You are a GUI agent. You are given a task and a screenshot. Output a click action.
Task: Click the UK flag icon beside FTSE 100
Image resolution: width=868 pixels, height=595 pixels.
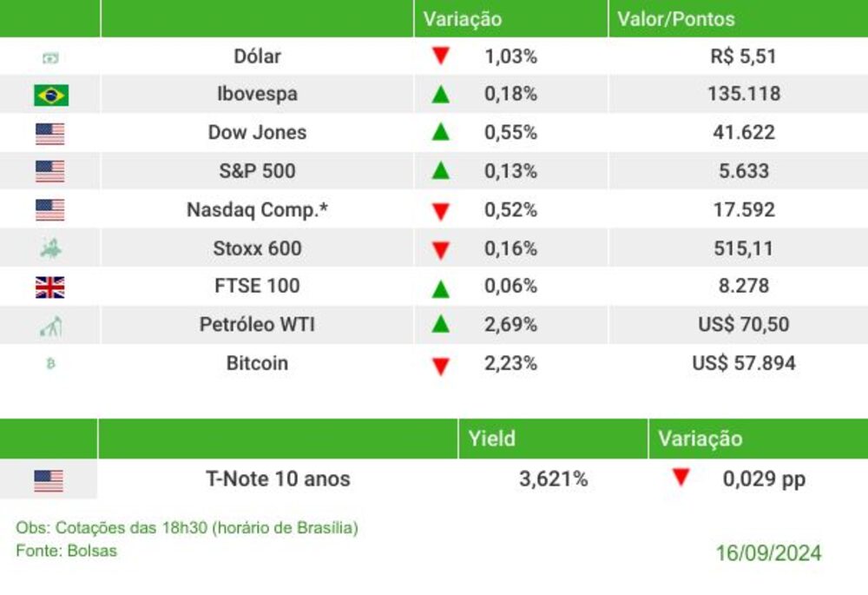coord(49,288)
